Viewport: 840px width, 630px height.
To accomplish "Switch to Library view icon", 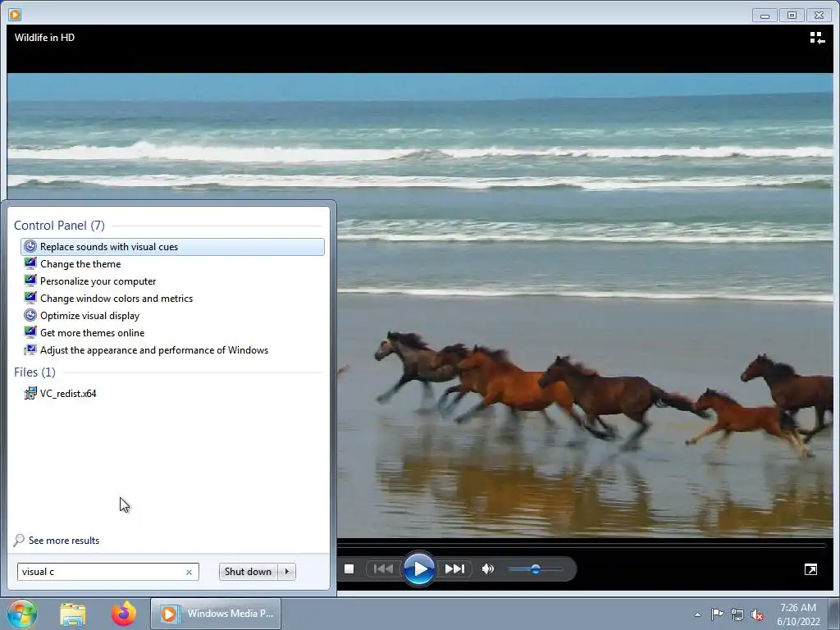I will coord(817,38).
